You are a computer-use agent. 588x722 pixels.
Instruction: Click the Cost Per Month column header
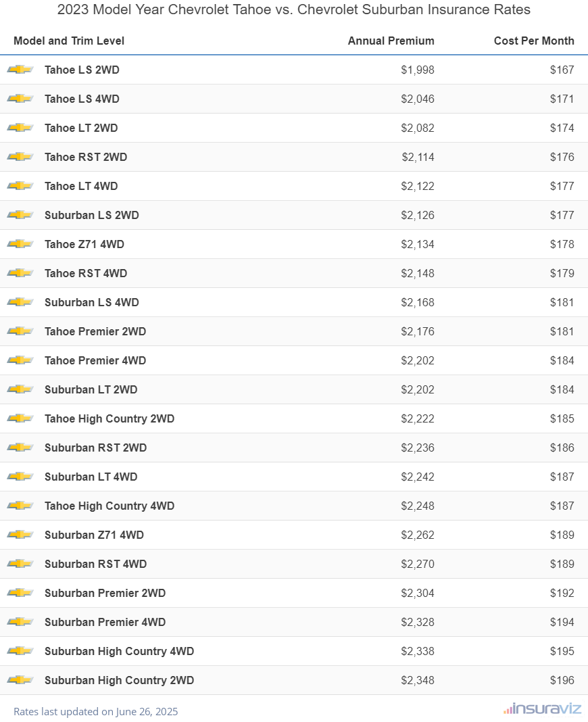click(534, 41)
